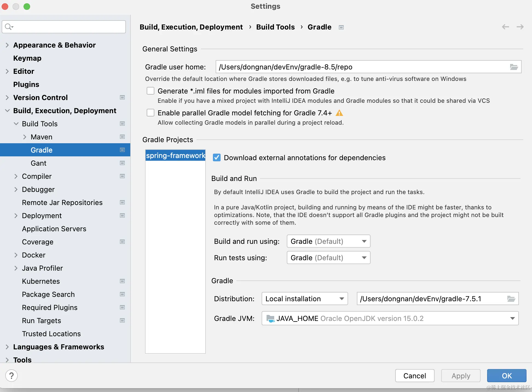The width and height of the screenshot is (532, 392).
Task: Select Gant in settings tree
Action: (x=39, y=163)
